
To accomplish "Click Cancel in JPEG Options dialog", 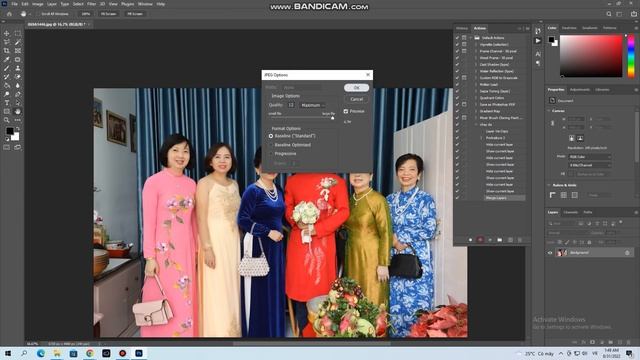I will pos(356,99).
